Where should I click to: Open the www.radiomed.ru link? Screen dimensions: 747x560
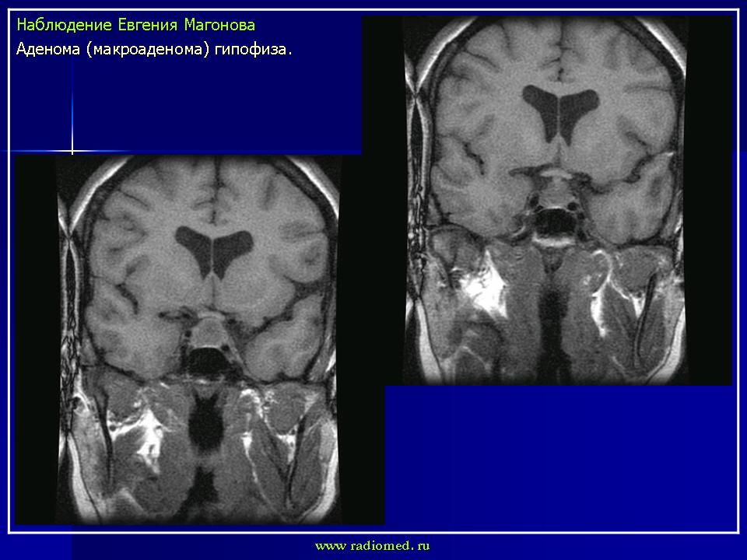click(372, 546)
